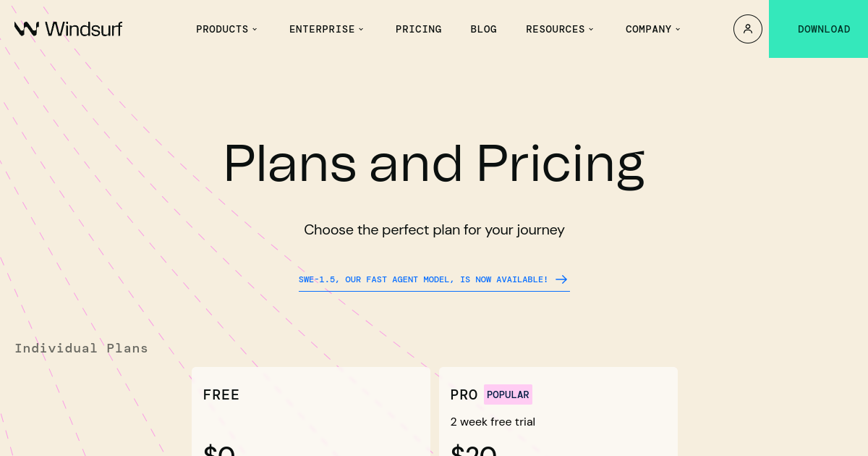The image size is (868, 456).
Task: Click the arrow icon beside SWE-1.5 announcement
Action: 561,279
